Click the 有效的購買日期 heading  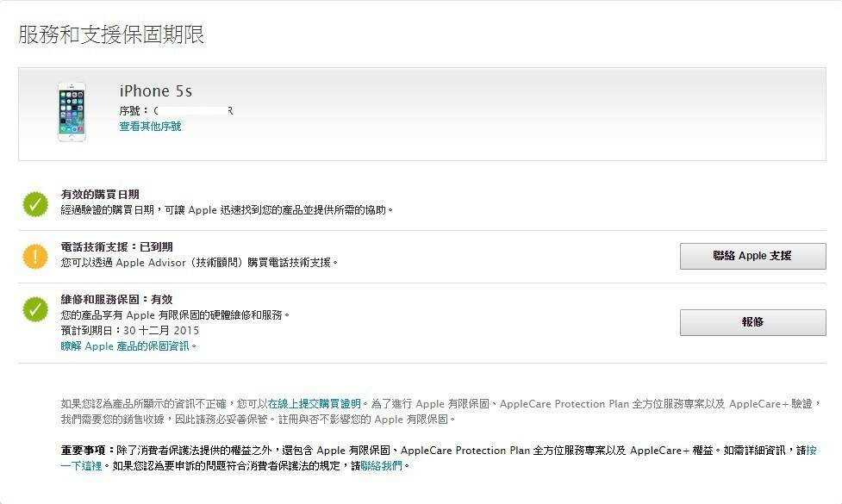(x=100, y=195)
